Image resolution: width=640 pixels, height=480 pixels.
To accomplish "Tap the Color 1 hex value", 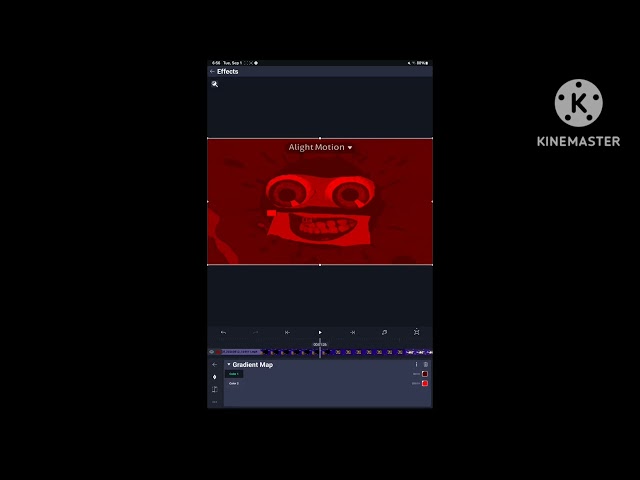I will (x=416, y=374).
